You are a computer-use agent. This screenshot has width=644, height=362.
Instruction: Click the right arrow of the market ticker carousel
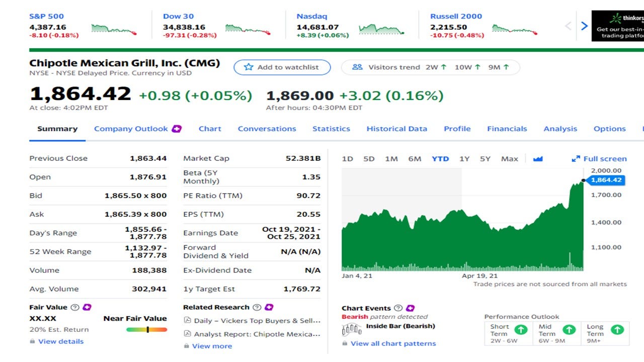(584, 26)
